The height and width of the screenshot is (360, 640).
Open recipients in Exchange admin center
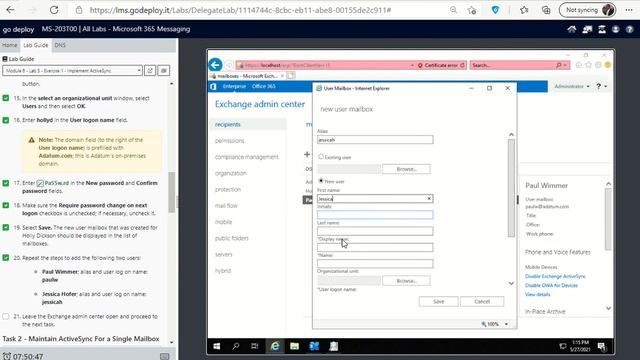point(228,124)
